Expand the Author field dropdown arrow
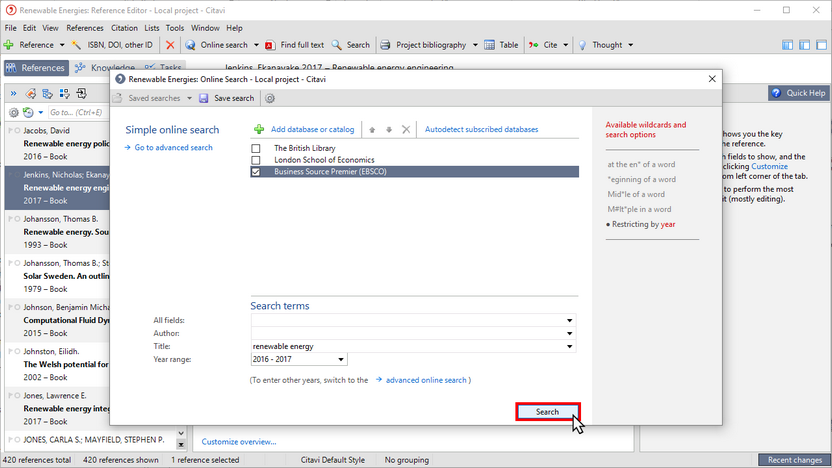Viewport: 832px width, 468px height. pos(569,334)
